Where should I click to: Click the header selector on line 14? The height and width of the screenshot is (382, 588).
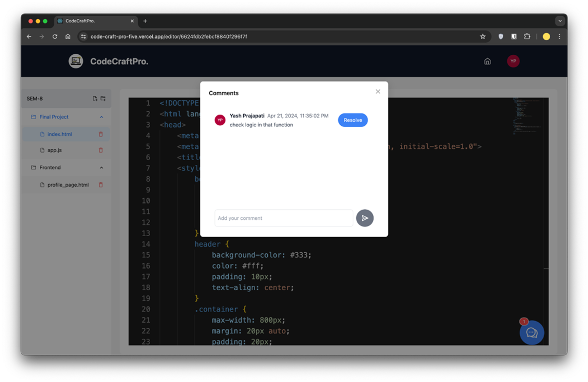coord(207,244)
